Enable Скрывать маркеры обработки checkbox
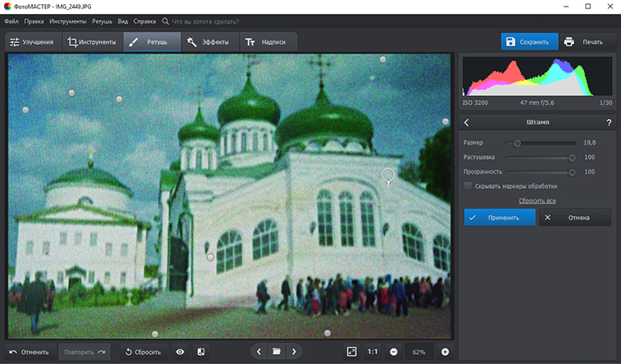The image size is (621, 364). [469, 186]
